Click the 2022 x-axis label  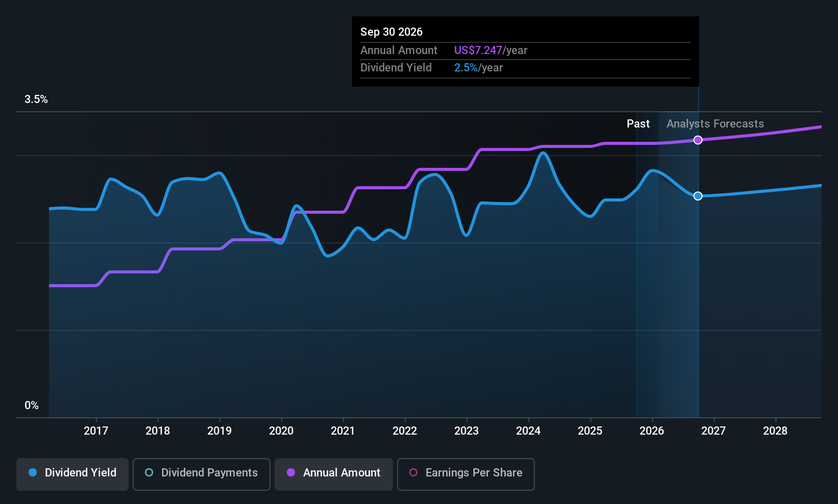[405, 431]
